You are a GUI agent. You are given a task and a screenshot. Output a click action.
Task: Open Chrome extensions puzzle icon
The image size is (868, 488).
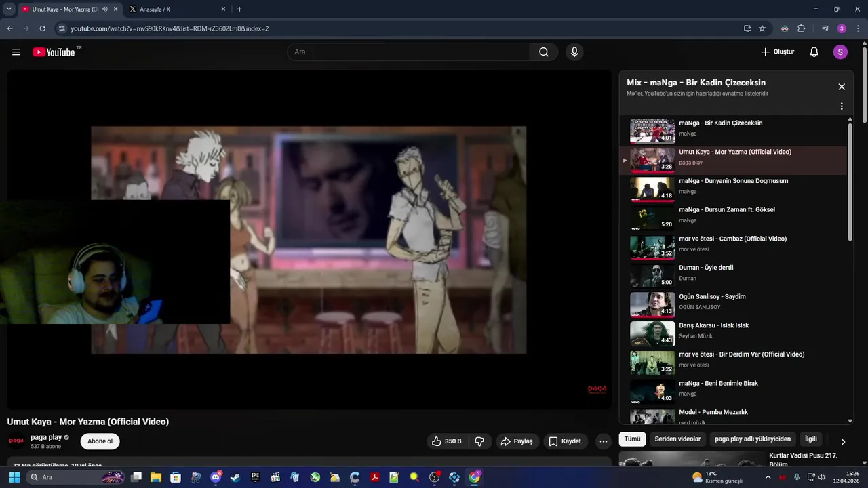coord(801,28)
